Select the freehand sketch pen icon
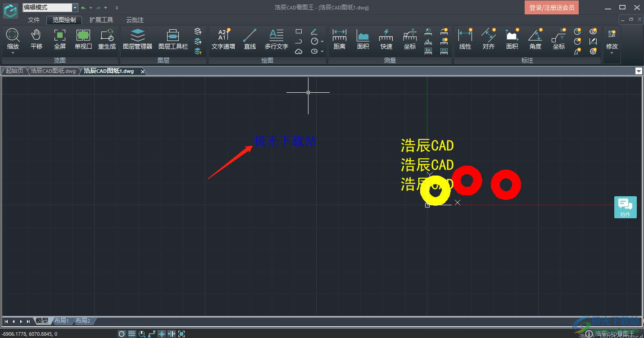Viewport: 644px width, 338px height. 314,32
